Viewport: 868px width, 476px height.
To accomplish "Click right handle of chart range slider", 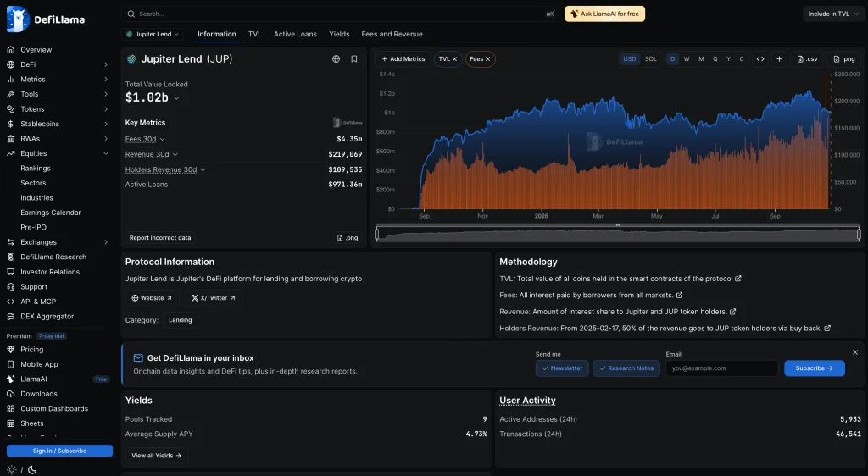I will [x=860, y=235].
